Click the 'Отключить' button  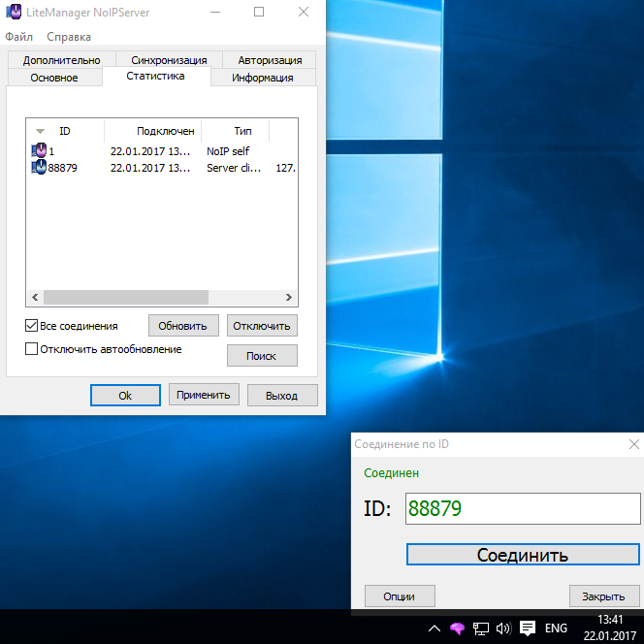pos(262,326)
